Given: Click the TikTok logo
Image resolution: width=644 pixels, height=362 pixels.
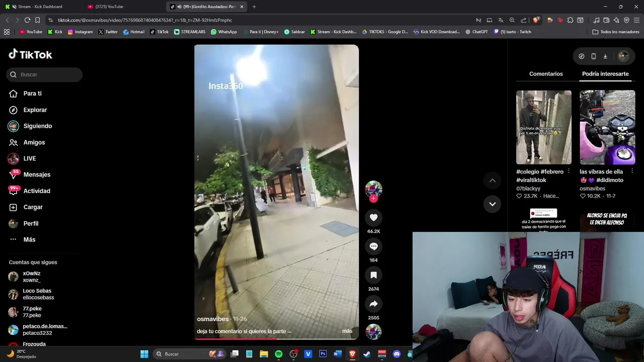Looking at the screenshot, I should pyautogui.click(x=30, y=54).
